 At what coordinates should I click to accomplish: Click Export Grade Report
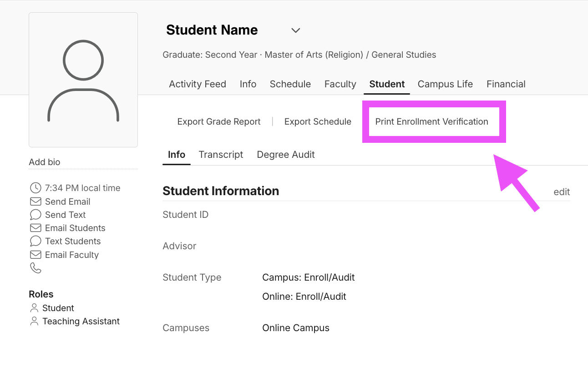click(x=219, y=121)
